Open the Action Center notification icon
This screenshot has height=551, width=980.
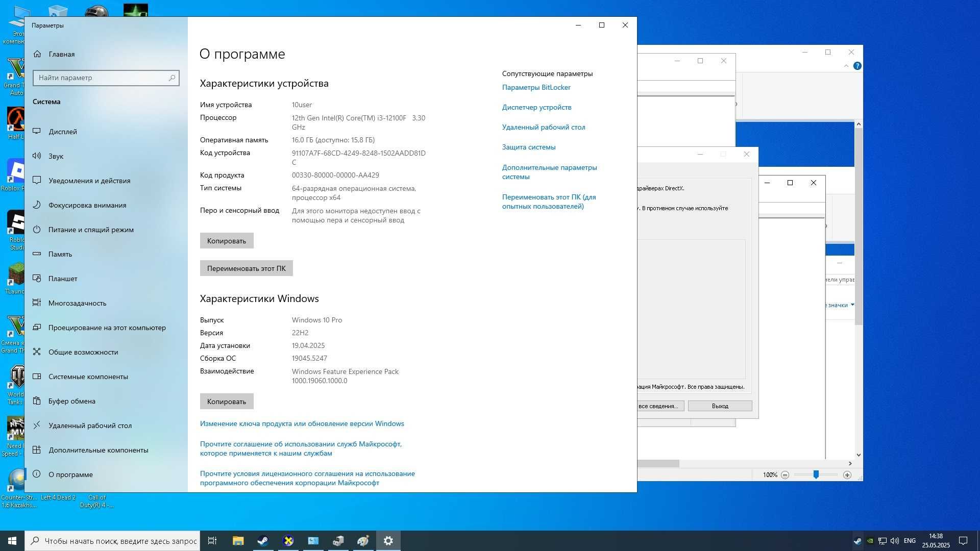click(963, 541)
